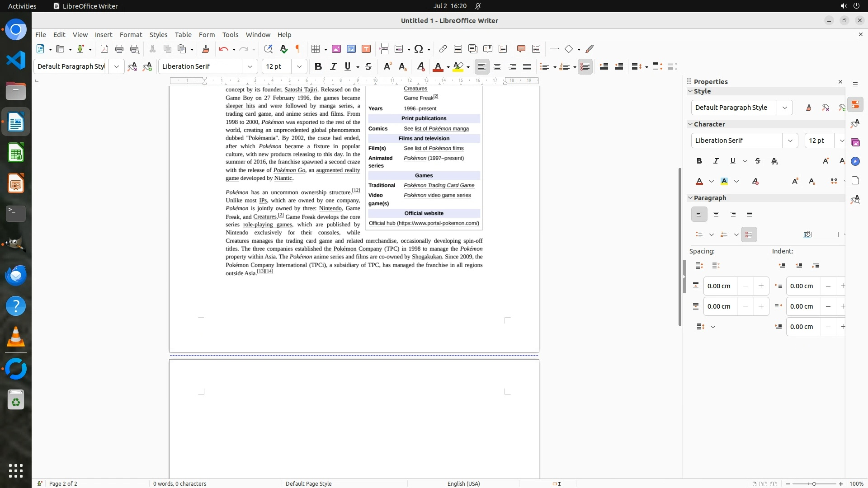Open the sidebar Gallery deck icon
Image resolution: width=868 pixels, height=488 pixels.
point(855,143)
